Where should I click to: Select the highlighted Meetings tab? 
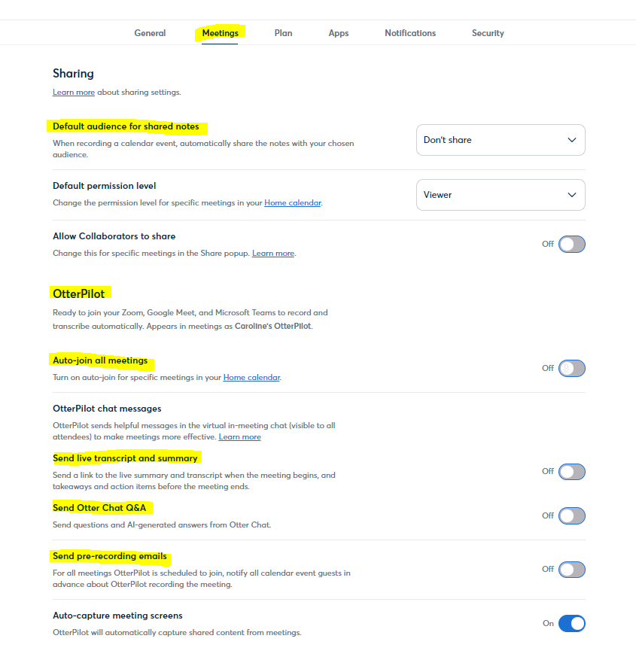click(220, 33)
